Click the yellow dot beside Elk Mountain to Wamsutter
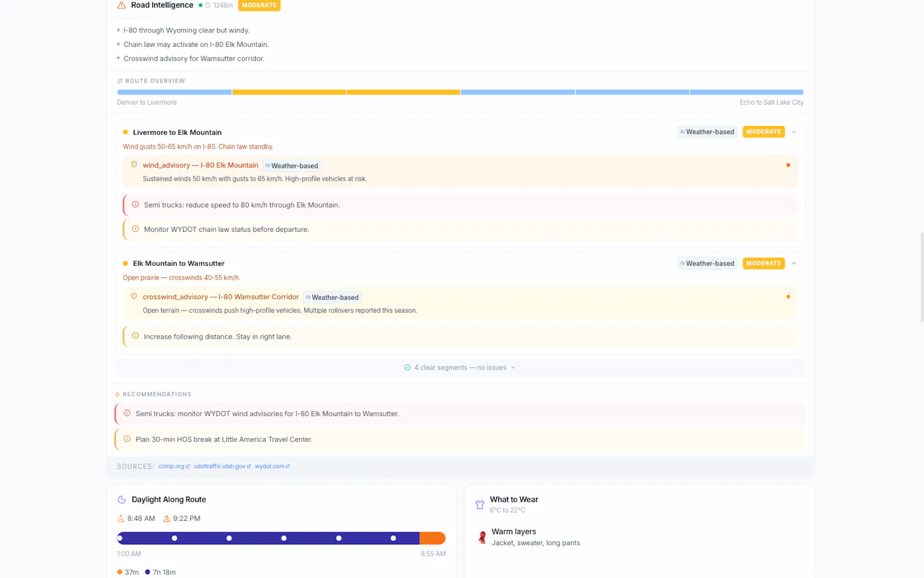The image size is (924, 578). coord(125,264)
